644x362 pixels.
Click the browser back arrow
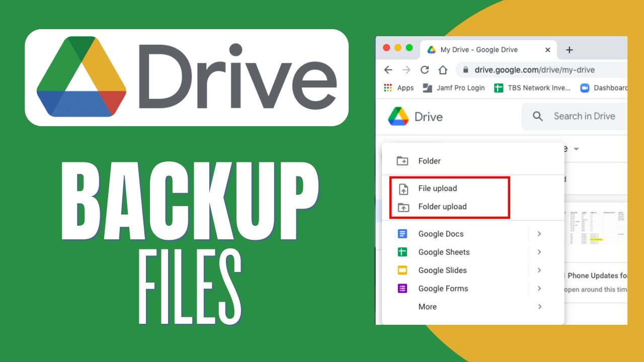pyautogui.click(x=388, y=70)
